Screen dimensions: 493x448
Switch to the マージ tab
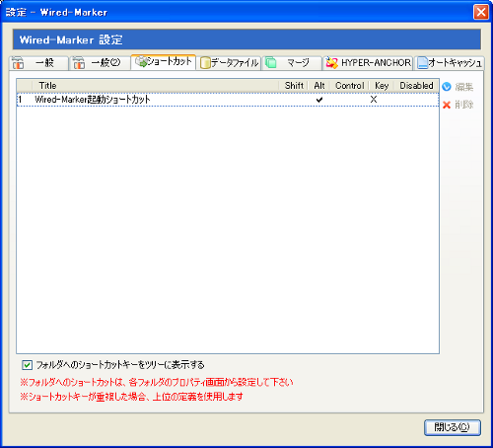point(292,63)
